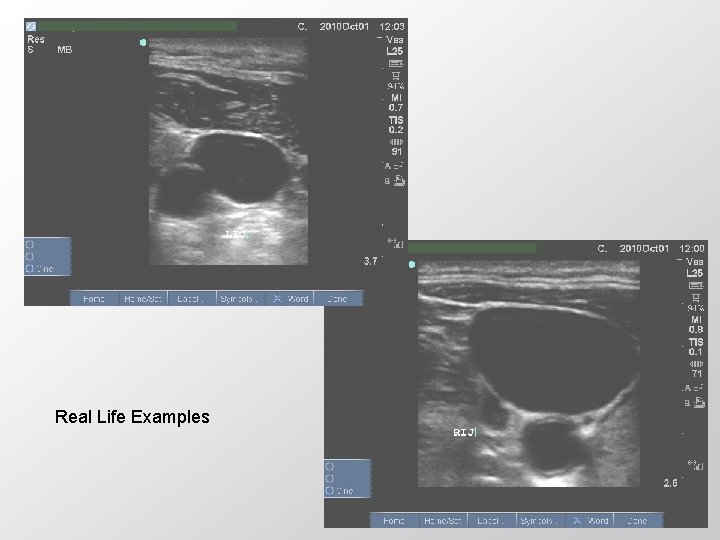This screenshot has width=720, height=540.
Task: Click X Word in the RIJ ultrasound screen
Action: point(590,521)
